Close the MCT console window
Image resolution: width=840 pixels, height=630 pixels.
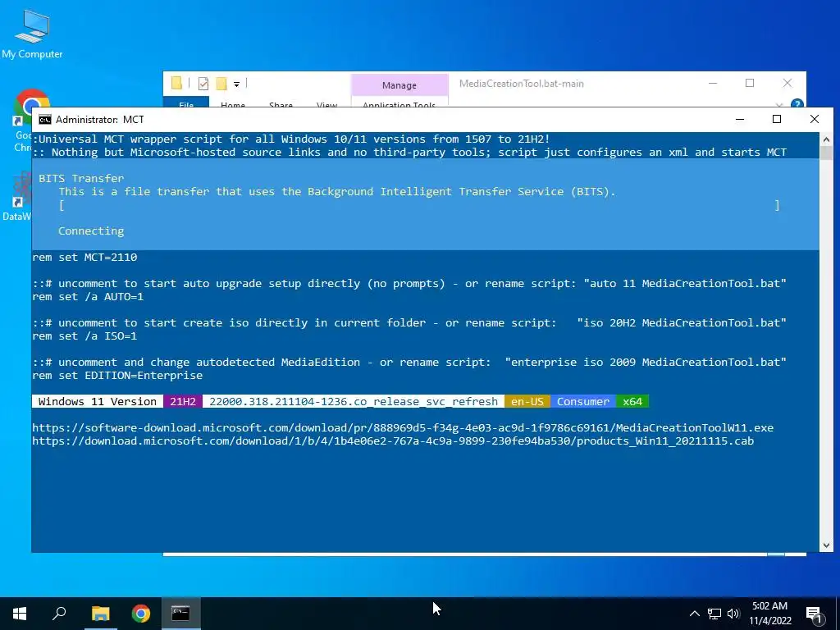pos(815,119)
